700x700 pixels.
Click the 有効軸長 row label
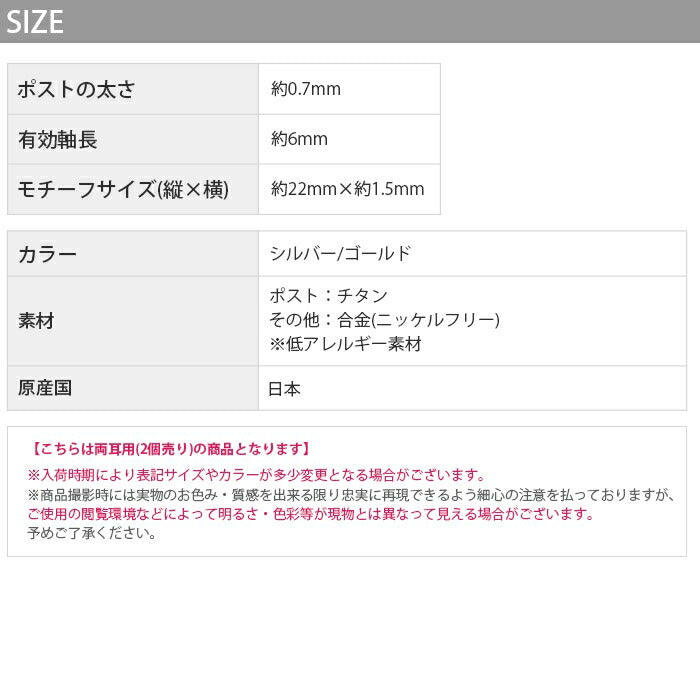(x=58, y=139)
